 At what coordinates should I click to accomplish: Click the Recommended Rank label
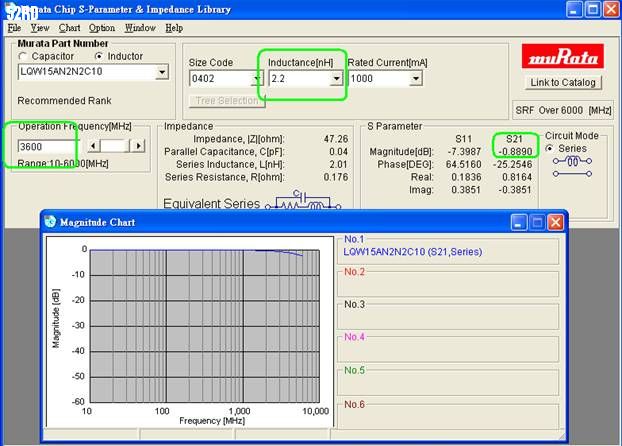[64, 101]
